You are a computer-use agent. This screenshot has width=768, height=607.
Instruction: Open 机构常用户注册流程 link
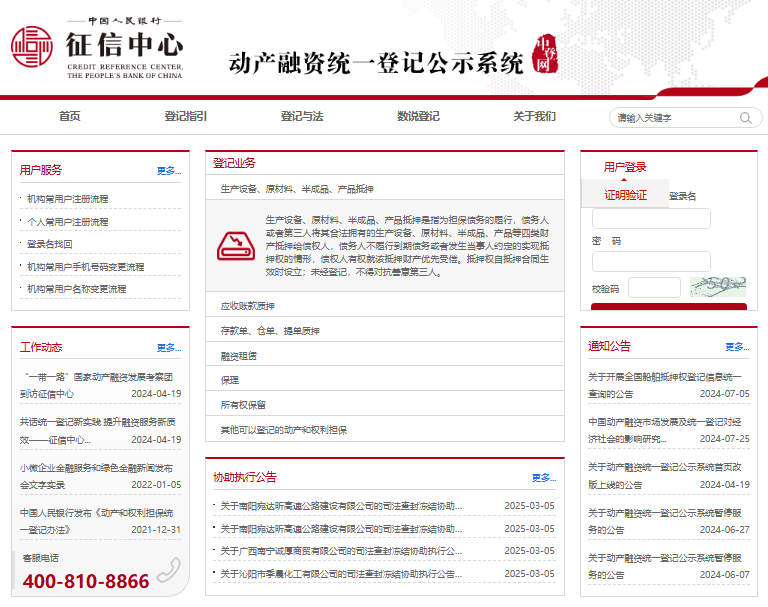point(68,199)
